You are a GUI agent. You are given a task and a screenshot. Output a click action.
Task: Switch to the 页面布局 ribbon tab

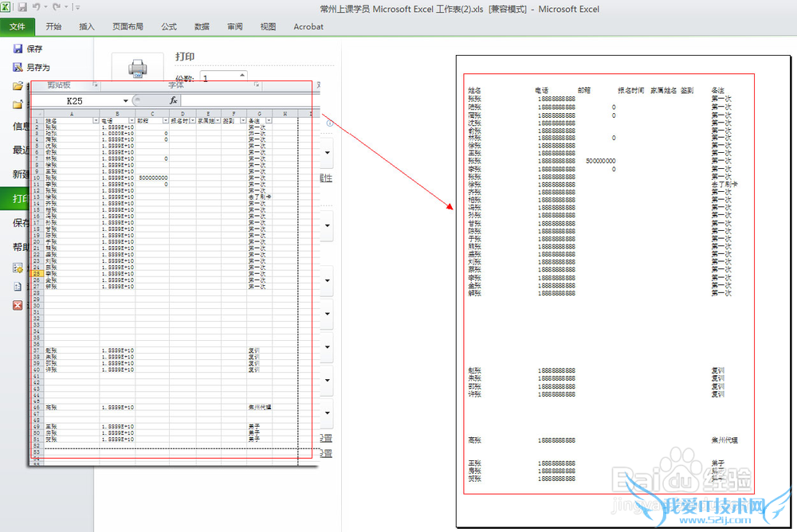click(128, 26)
